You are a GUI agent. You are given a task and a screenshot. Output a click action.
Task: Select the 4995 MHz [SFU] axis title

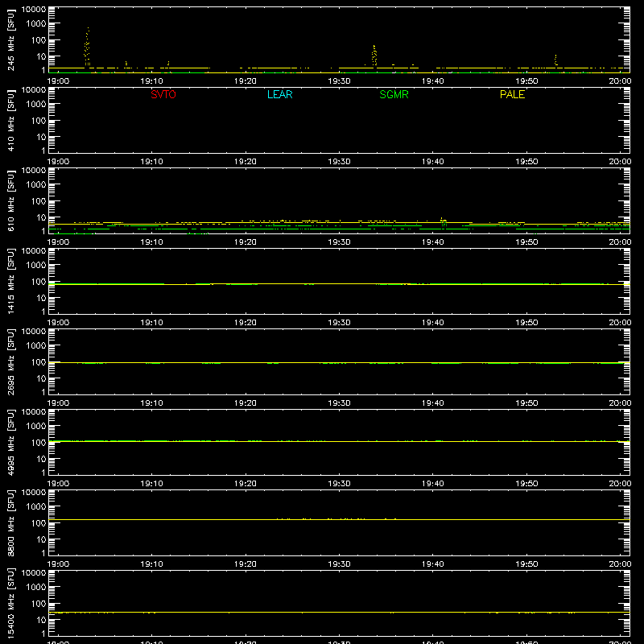coord(11,443)
